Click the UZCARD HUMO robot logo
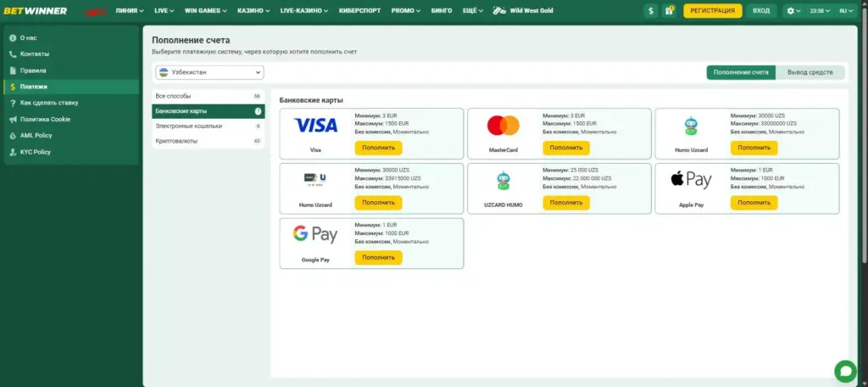The image size is (868, 387). pos(504,181)
